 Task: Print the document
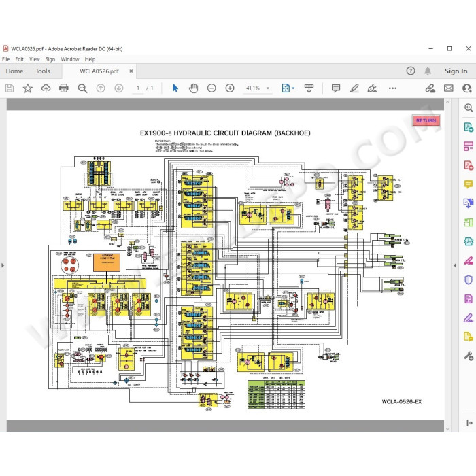[64, 88]
